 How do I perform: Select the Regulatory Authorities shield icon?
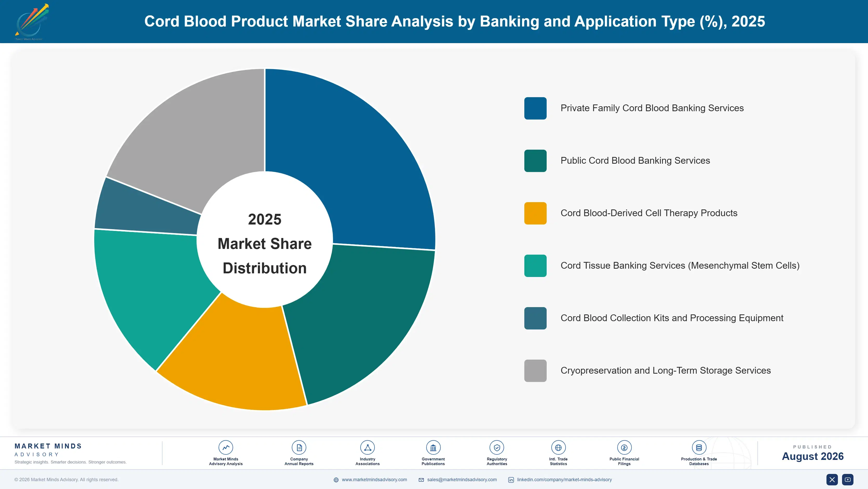[x=497, y=447]
